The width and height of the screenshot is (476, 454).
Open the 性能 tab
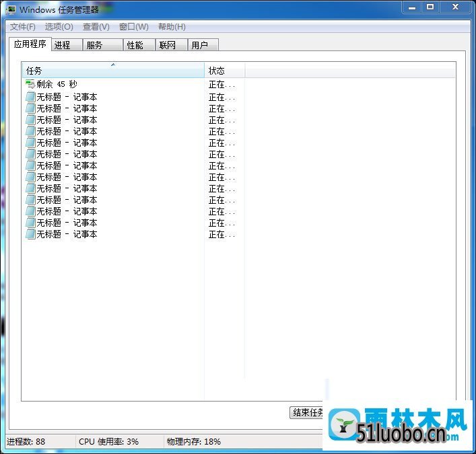click(139, 45)
